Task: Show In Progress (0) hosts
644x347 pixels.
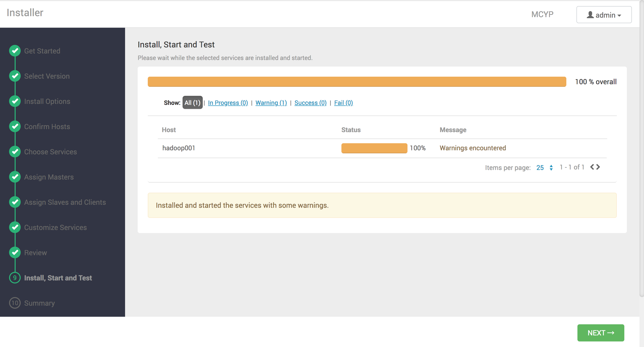Action: pyautogui.click(x=228, y=103)
